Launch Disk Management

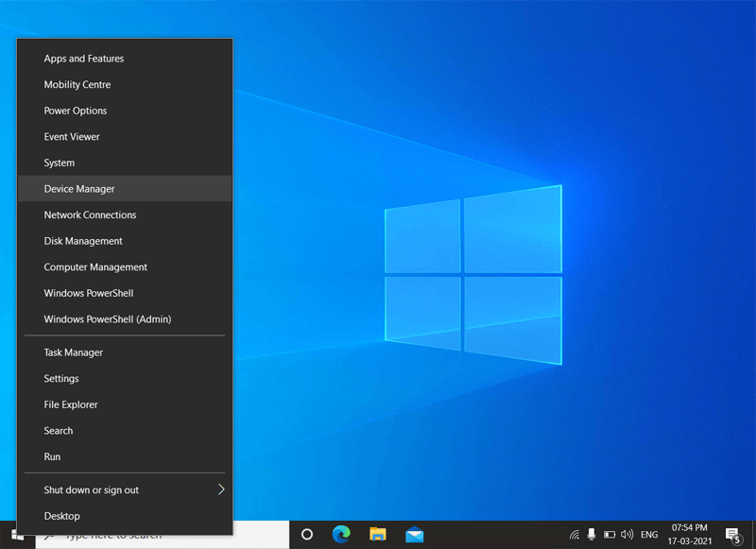coord(81,241)
